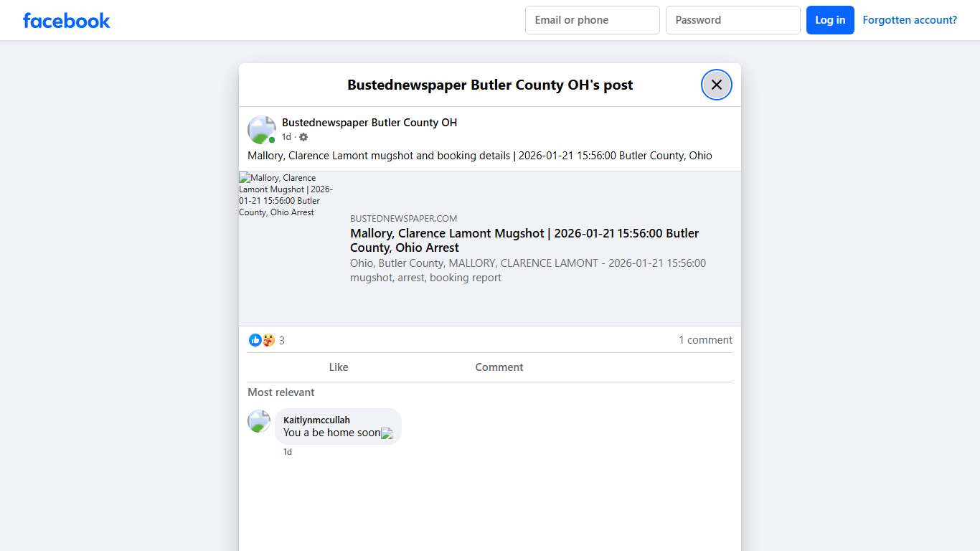Click the Email or phone field
The height and width of the screenshot is (551, 980).
[x=592, y=20]
